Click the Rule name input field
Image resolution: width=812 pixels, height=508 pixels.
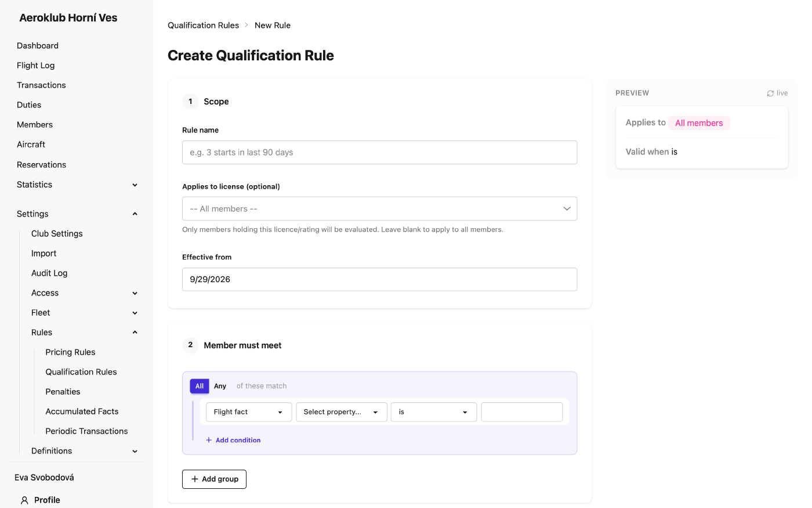click(379, 153)
